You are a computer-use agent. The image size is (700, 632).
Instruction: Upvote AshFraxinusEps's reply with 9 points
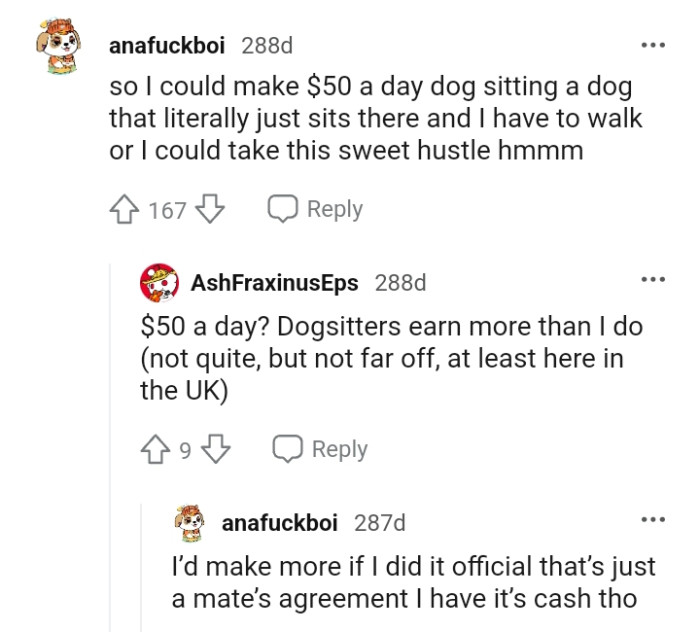click(157, 450)
